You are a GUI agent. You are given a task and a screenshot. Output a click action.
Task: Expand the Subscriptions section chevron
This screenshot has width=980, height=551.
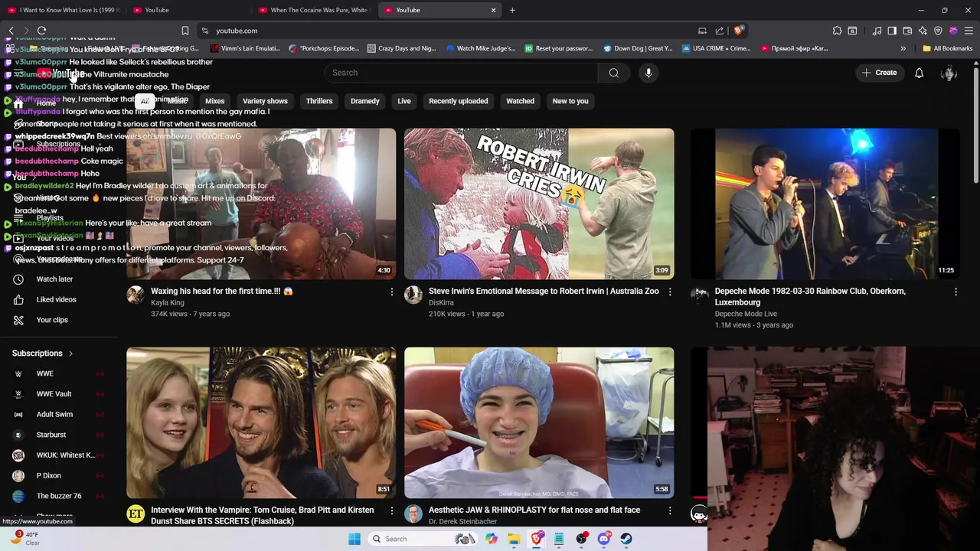[x=70, y=354]
